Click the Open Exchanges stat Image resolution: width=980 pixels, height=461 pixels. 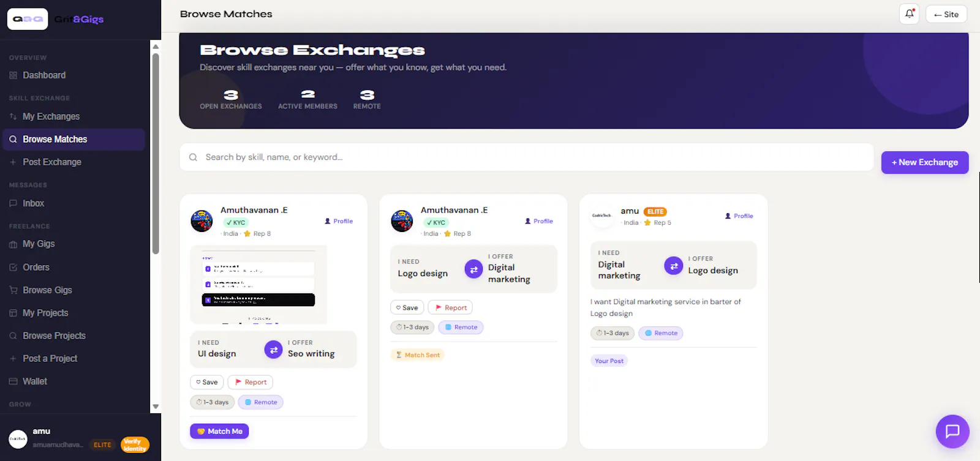click(x=231, y=99)
